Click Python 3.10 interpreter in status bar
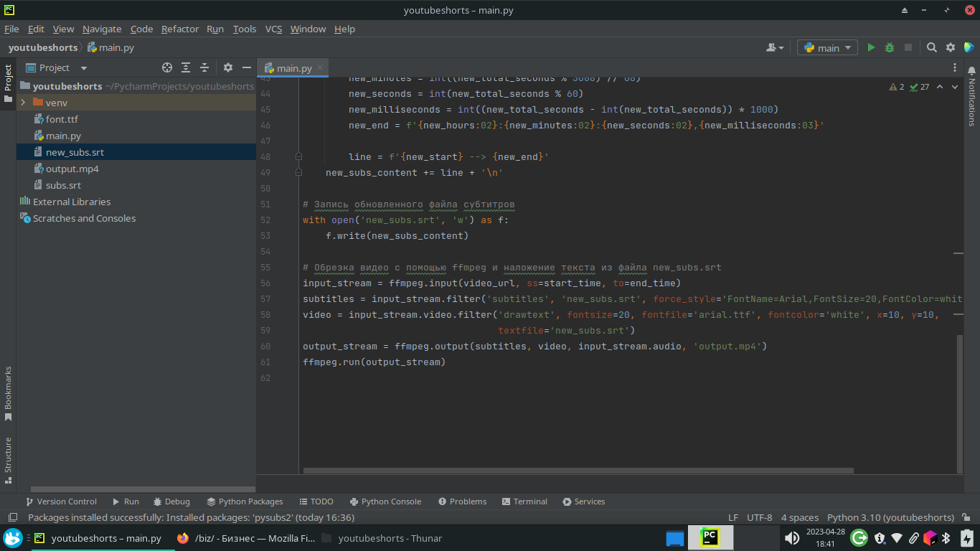 point(890,517)
